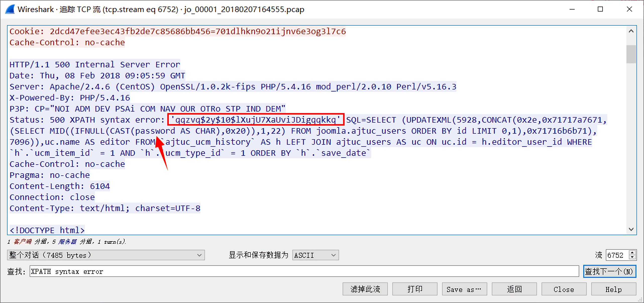Click the search field containing XPATH syntax error
Viewport: 644px width, 303px height.
[304, 271]
